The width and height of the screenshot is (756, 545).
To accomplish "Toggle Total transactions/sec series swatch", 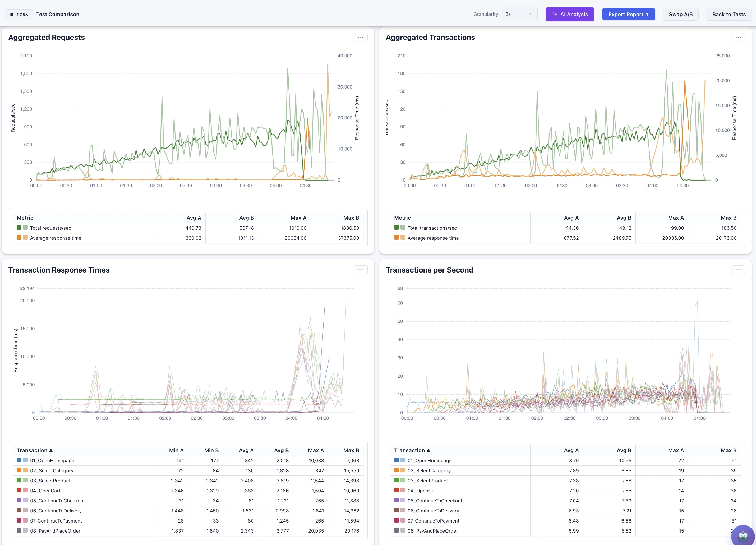I will click(x=400, y=227).
